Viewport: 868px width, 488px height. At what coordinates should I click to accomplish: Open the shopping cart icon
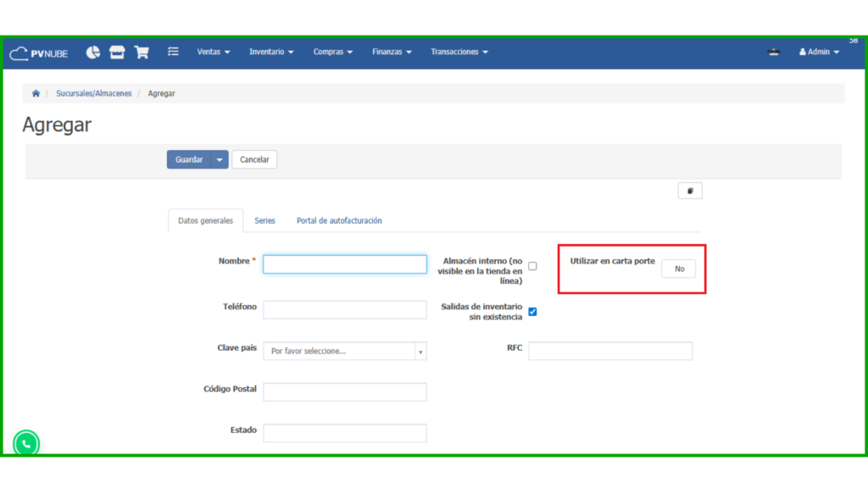(x=142, y=53)
